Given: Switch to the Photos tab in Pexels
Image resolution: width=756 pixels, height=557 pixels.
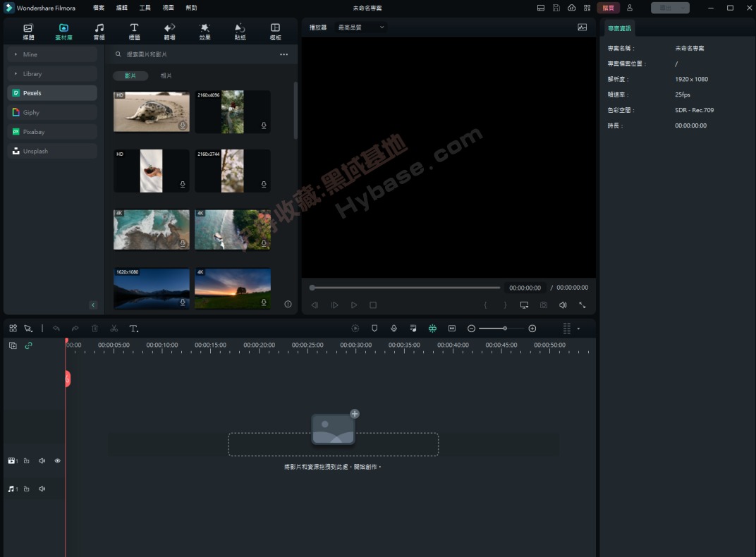Looking at the screenshot, I should 166,75.
